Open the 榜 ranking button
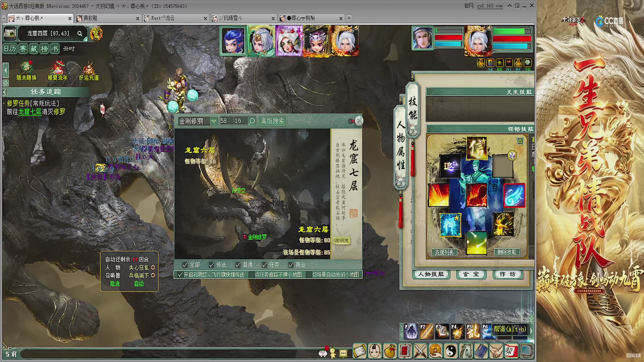 point(44,49)
